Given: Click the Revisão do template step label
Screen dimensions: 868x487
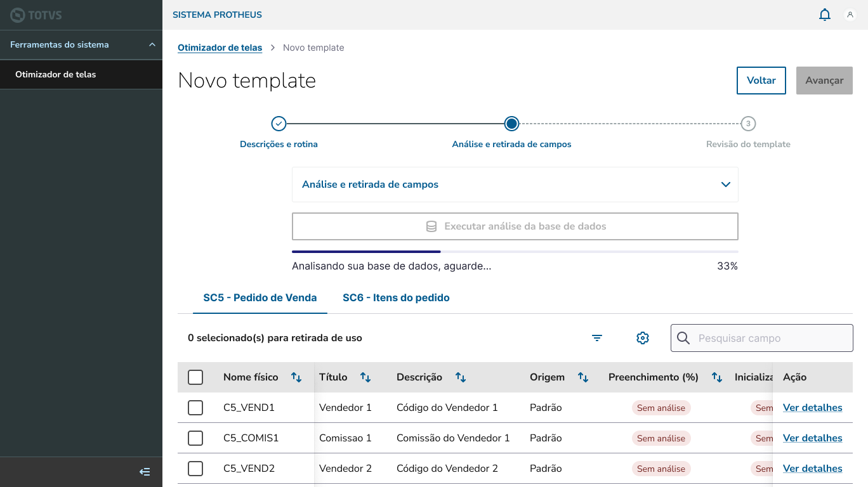Looking at the screenshot, I should pos(748,144).
